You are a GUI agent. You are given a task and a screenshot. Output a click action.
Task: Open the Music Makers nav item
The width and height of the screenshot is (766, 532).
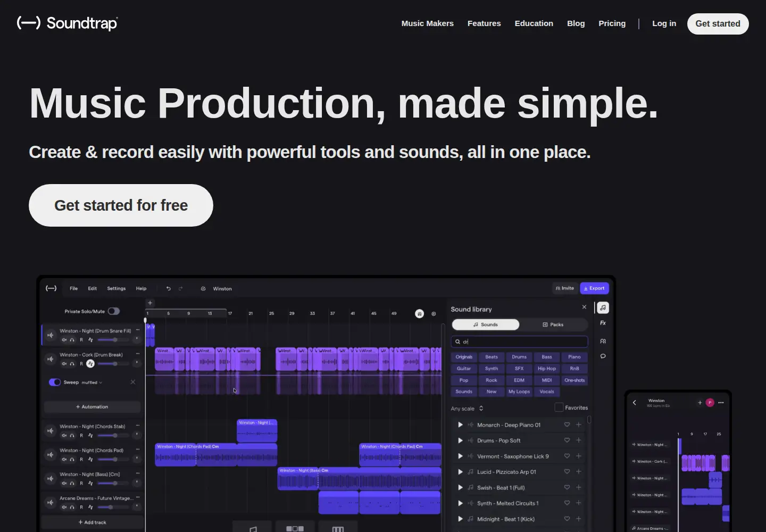pyautogui.click(x=428, y=23)
